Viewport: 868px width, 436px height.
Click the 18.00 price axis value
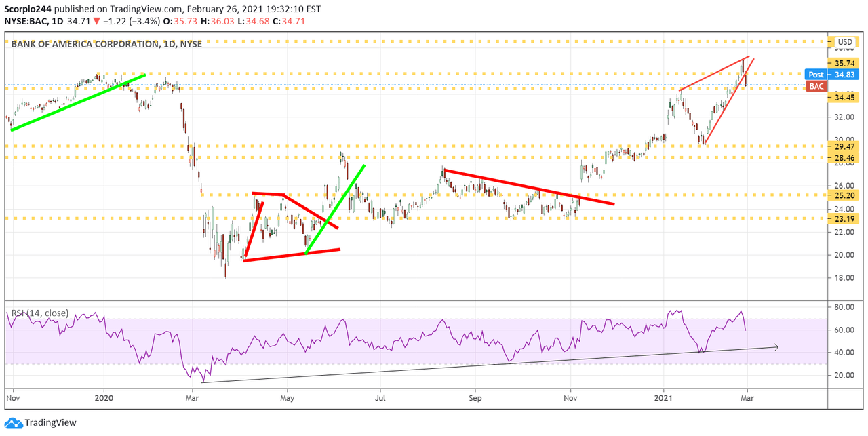tap(845, 278)
